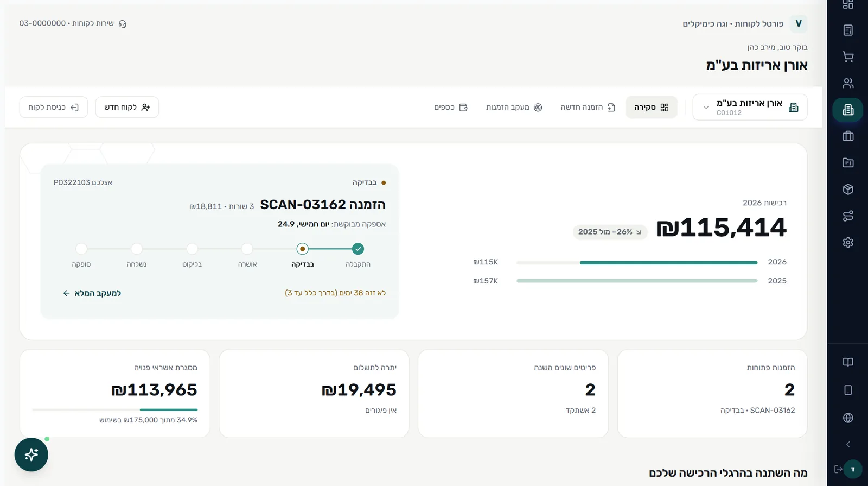The width and height of the screenshot is (868, 486).
Task: Open the package box icon in the sidebar
Action: click(x=848, y=189)
